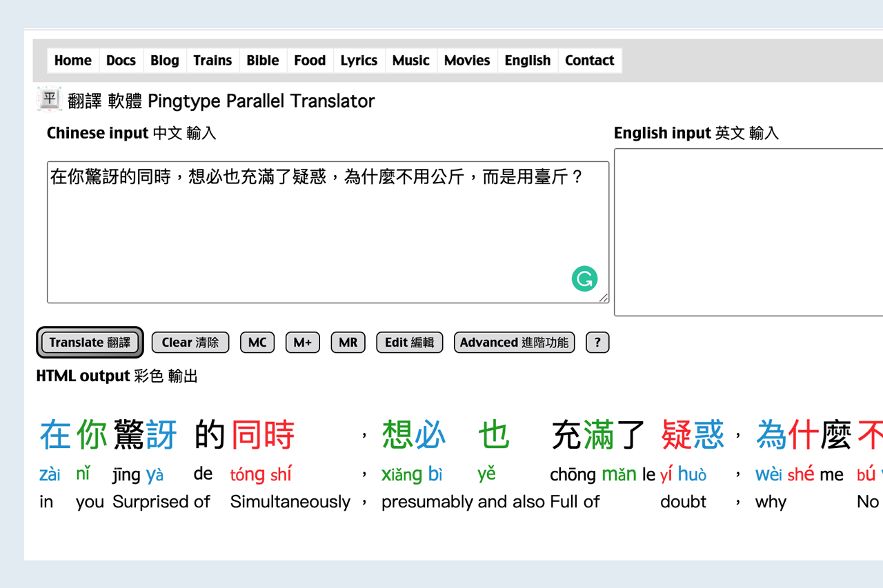
Task: Click the Pingtype logo icon beside the title
Action: [49, 99]
